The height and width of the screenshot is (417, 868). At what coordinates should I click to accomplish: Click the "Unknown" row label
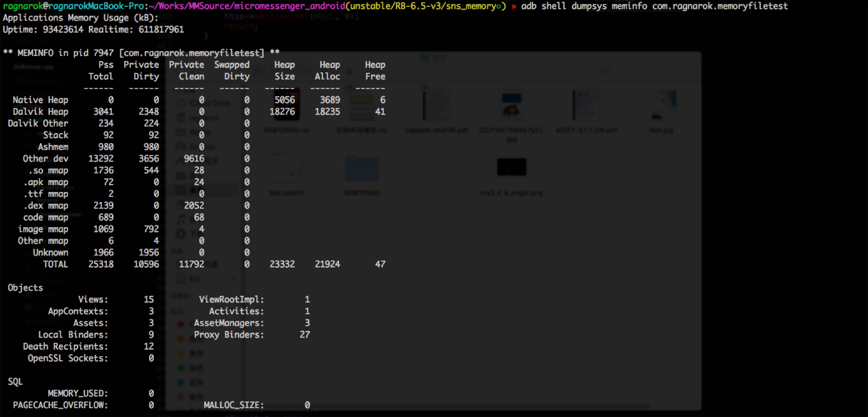coord(50,253)
